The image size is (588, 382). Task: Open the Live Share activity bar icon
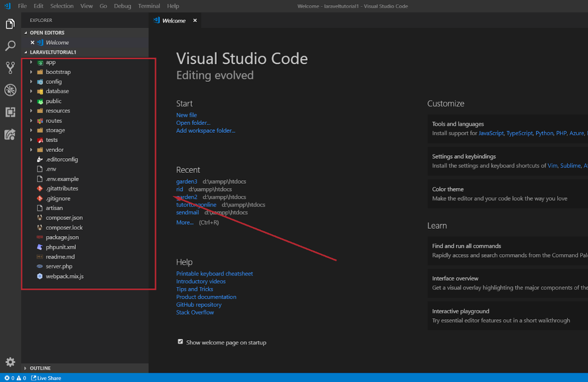point(10,134)
